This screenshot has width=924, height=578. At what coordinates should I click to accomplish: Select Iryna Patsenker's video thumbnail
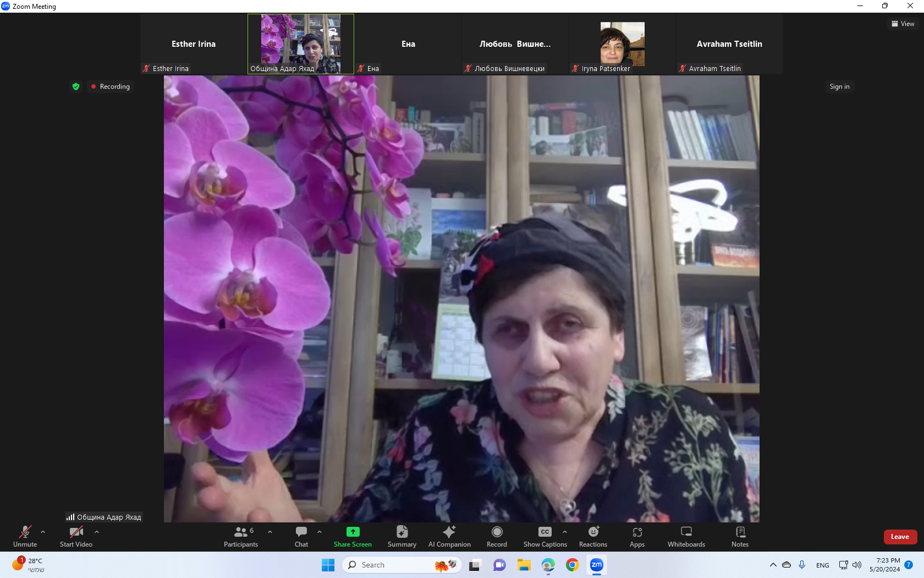622,44
